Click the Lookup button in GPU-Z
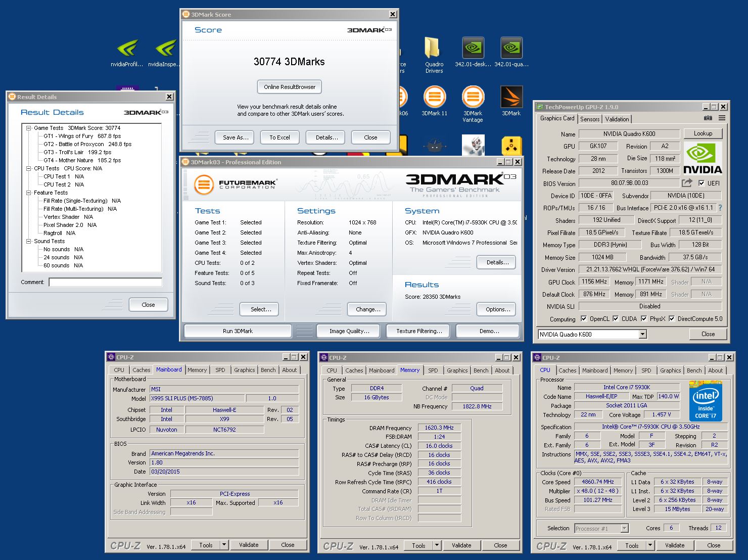 tap(703, 133)
